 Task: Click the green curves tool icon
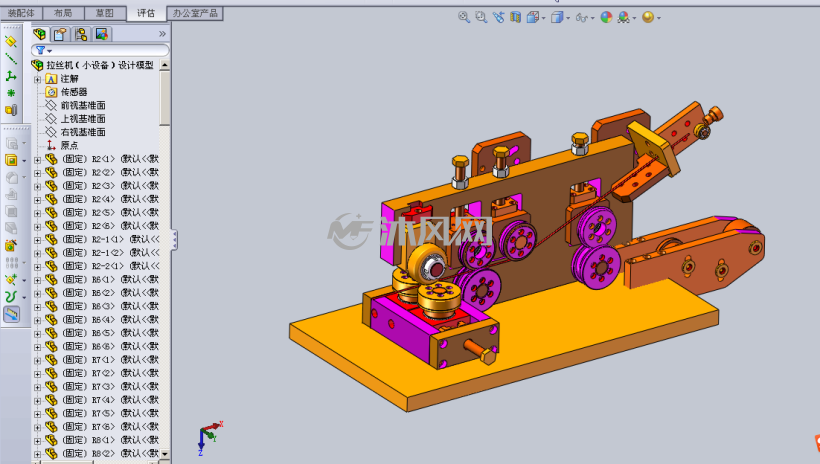[11, 297]
